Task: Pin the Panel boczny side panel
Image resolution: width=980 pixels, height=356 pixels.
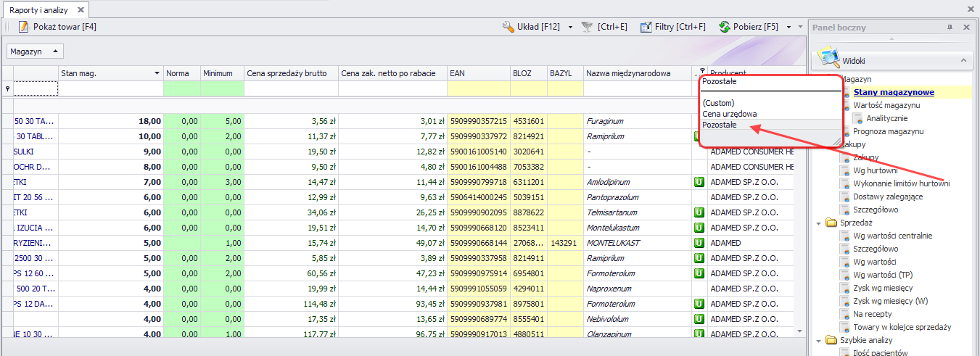Action: [x=950, y=28]
